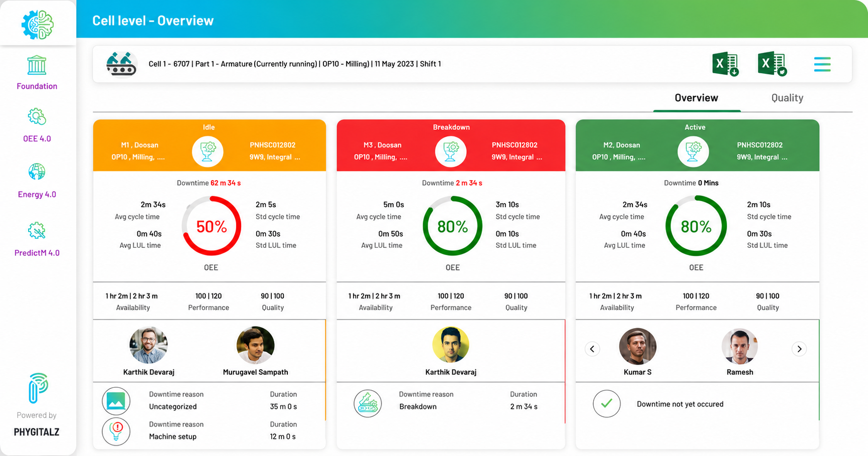Open the Energy 4.0 globe icon

pos(37,172)
